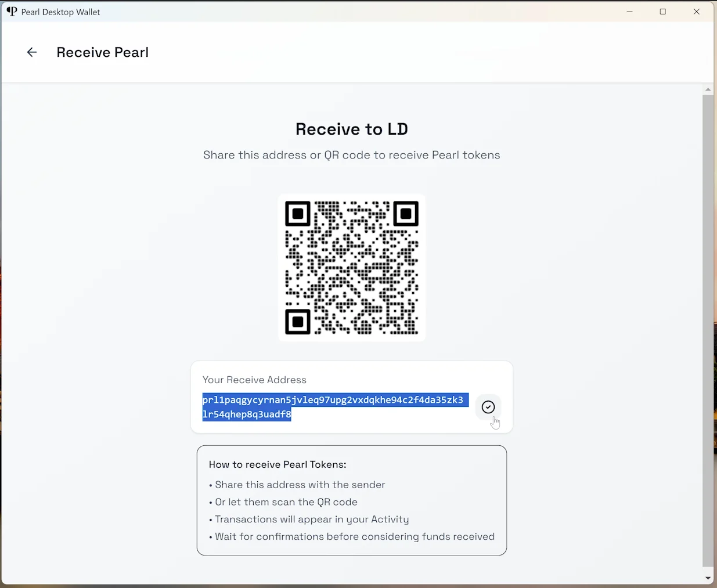Click the Pearl logo in title bar
The width and height of the screenshot is (717, 588).
click(12, 12)
